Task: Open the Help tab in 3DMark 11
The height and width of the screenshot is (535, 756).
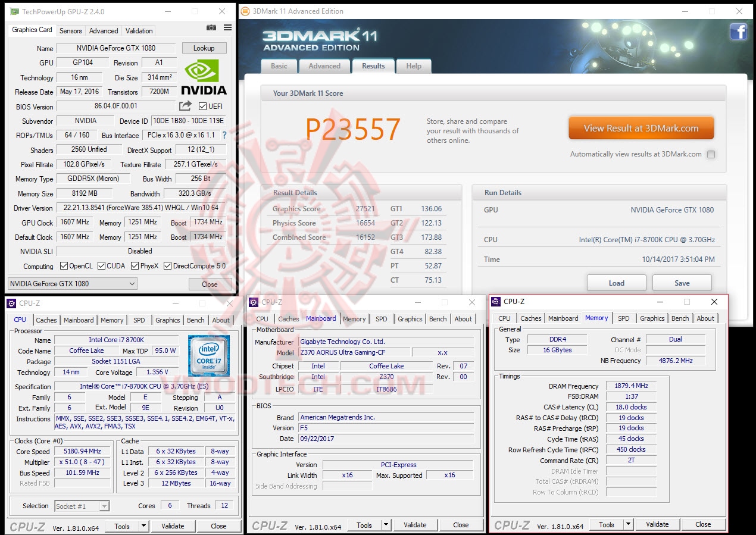Action: [x=414, y=66]
